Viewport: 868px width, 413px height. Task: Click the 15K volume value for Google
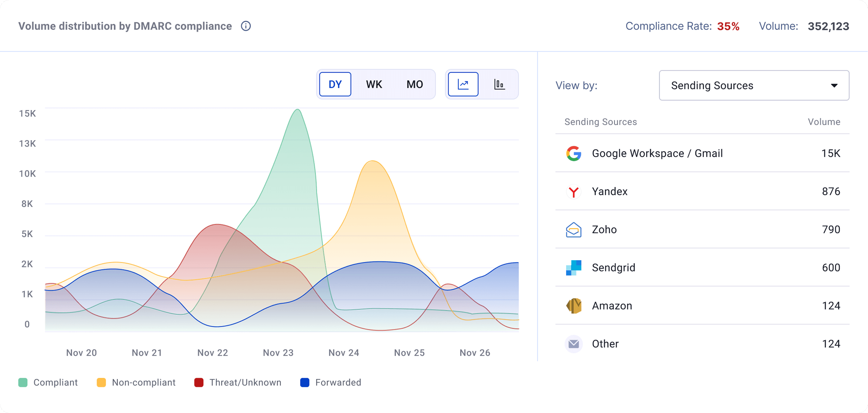(831, 153)
